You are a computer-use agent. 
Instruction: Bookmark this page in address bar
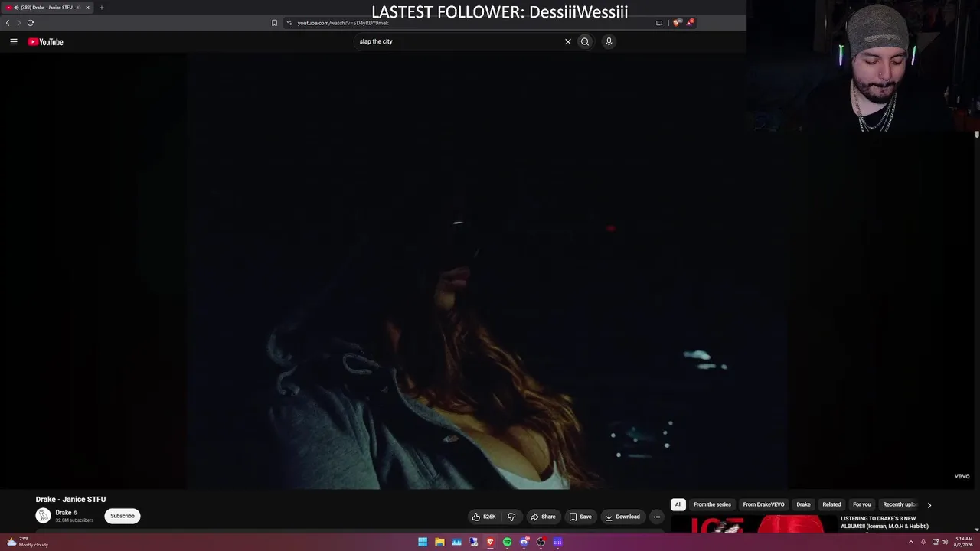pos(274,23)
